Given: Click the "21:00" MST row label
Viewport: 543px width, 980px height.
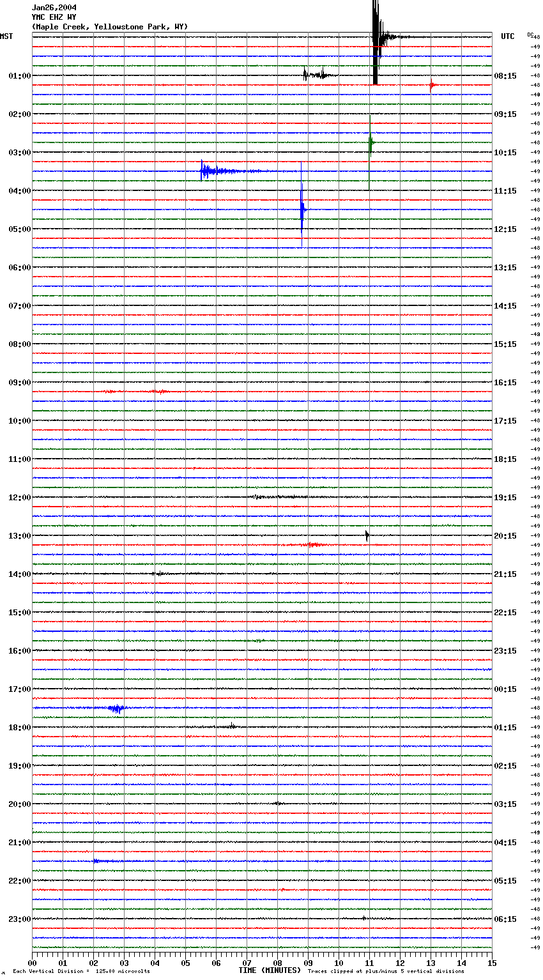Looking at the screenshot, I should coord(20,843).
